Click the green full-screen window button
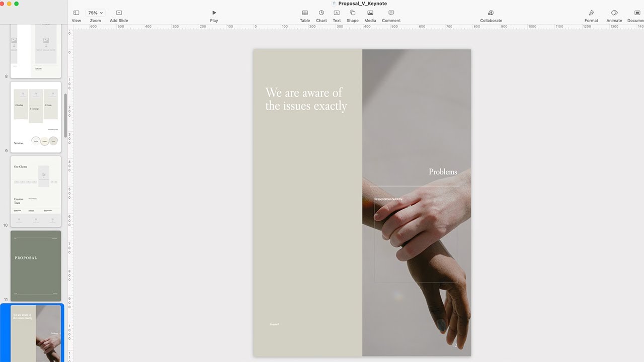 (x=17, y=4)
